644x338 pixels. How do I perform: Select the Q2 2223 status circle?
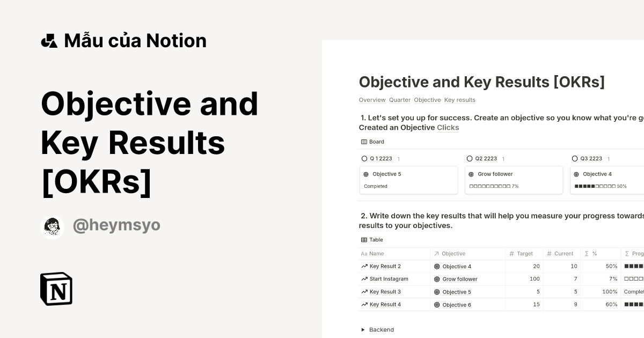pos(470,158)
